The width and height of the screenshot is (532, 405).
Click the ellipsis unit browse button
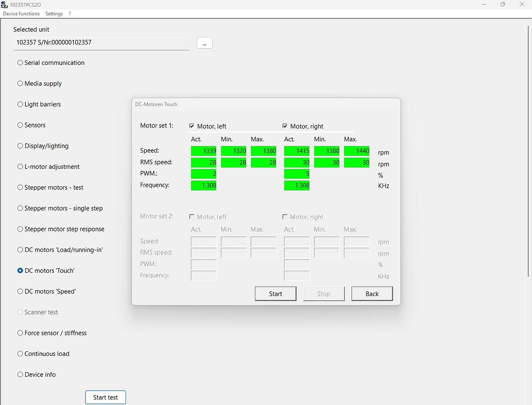click(x=204, y=43)
